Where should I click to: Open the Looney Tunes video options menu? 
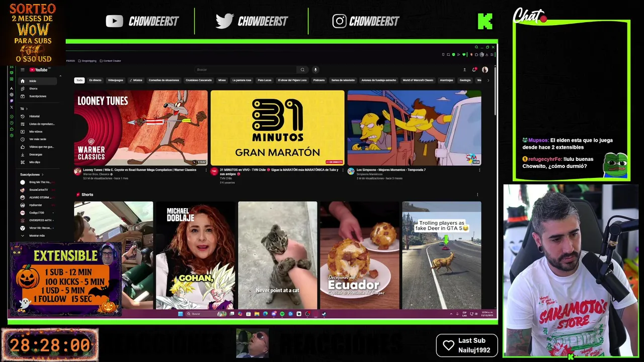pyautogui.click(x=206, y=170)
